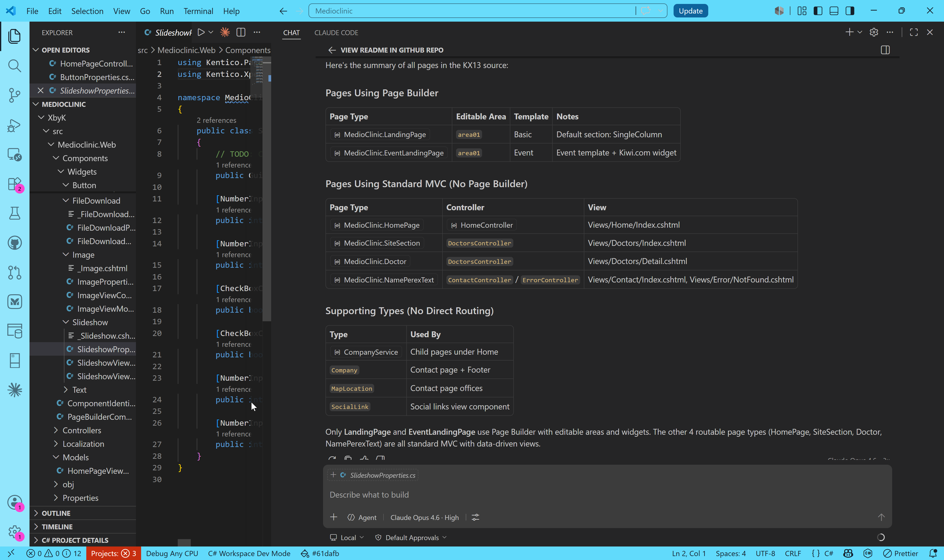Open the Agent mode picker
944x560 pixels.
click(x=362, y=517)
